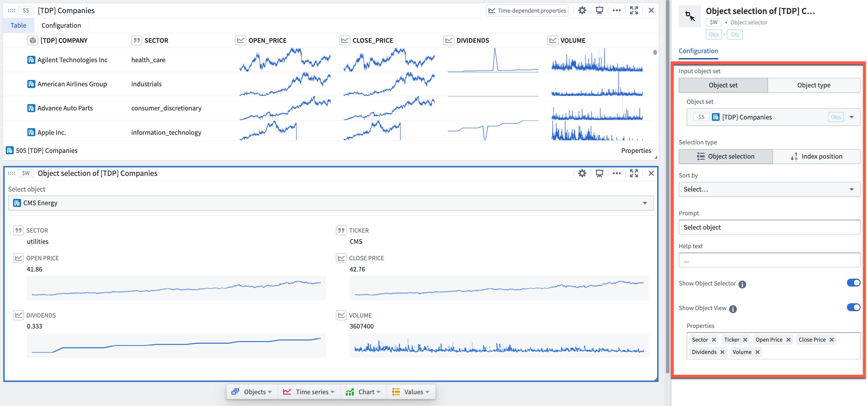The height and width of the screenshot is (406, 868).
Task: Choose Object type input option
Action: click(814, 85)
